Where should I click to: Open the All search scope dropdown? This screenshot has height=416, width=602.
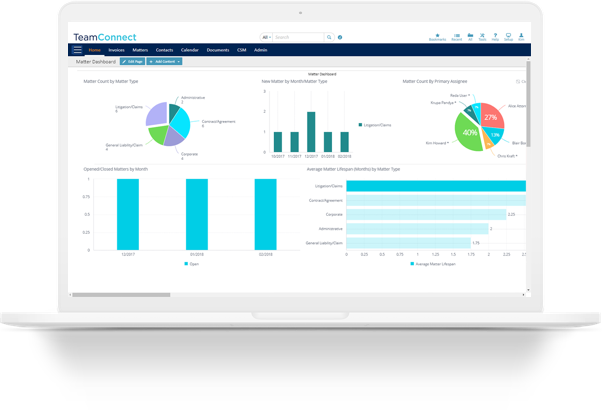266,37
